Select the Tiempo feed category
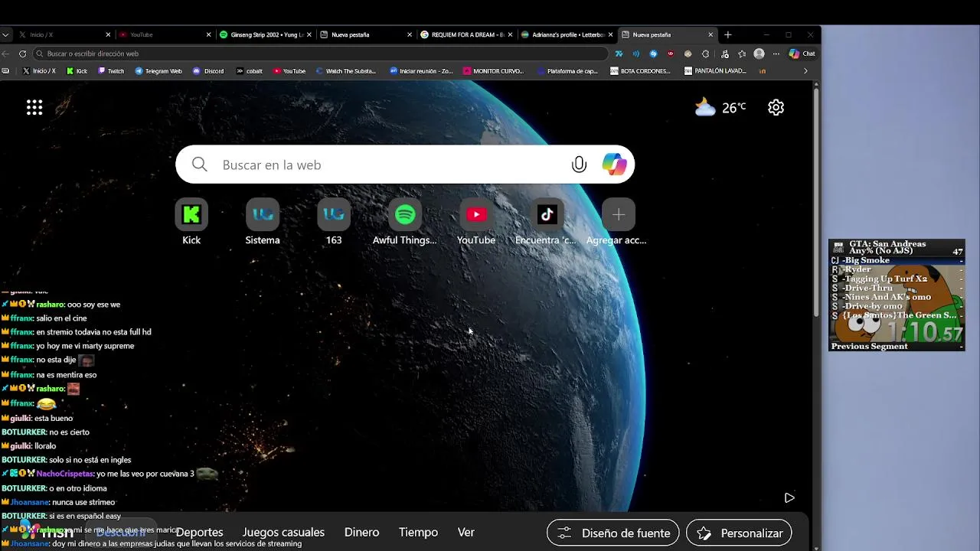The image size is (980, 551). click(418, 533)
